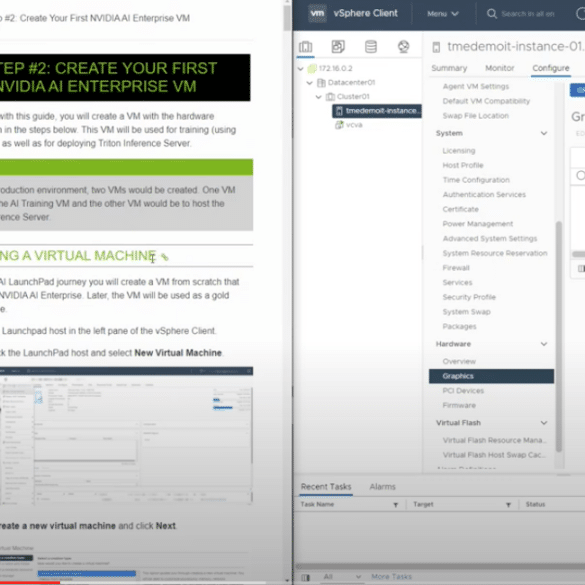The image size is (585, 585).
Task: Click the heading anchor link icon beside Virtual Machine
Action: coord(164,257)
